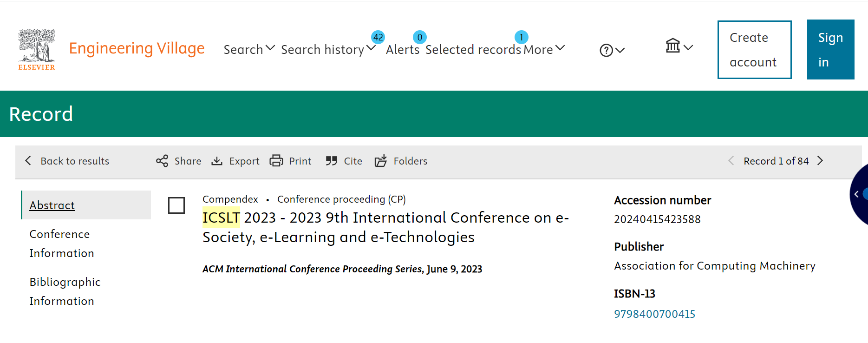
Task: Open the Cite option
Action: 353,161
